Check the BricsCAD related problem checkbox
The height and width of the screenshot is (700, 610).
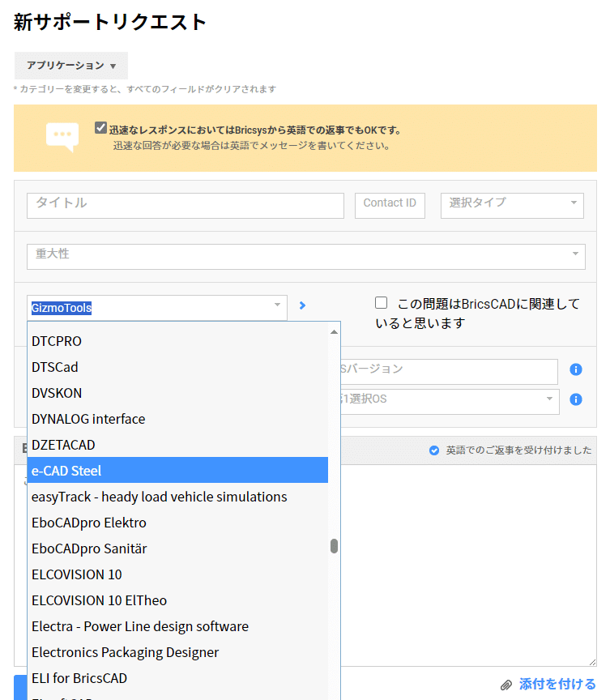pyautogui.click(x=381, y=303)
